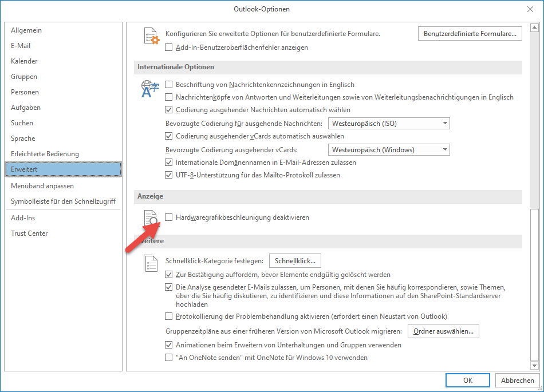
Task: Toggle Add-In-Benutzeroberflächenfehler anzeigen checkbox
Action: pyautogui.click(x=168, y=47)
